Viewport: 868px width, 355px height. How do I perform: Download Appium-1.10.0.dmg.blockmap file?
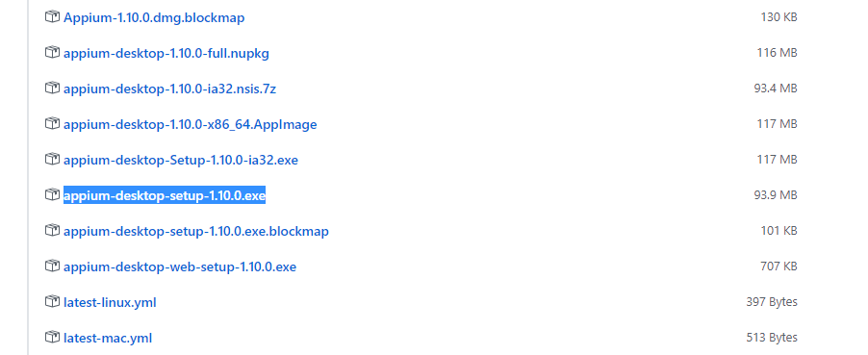154,17
